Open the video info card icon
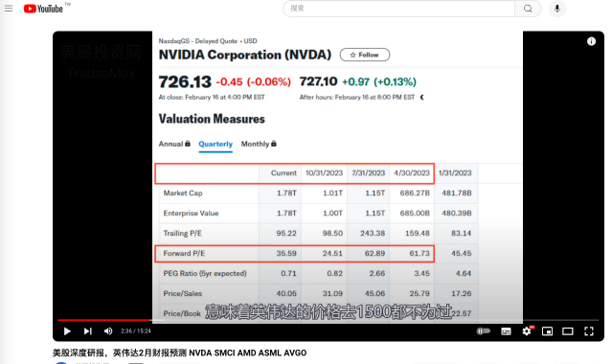The width and height of the screenshot is (612, 364). [x=591, y=41]
